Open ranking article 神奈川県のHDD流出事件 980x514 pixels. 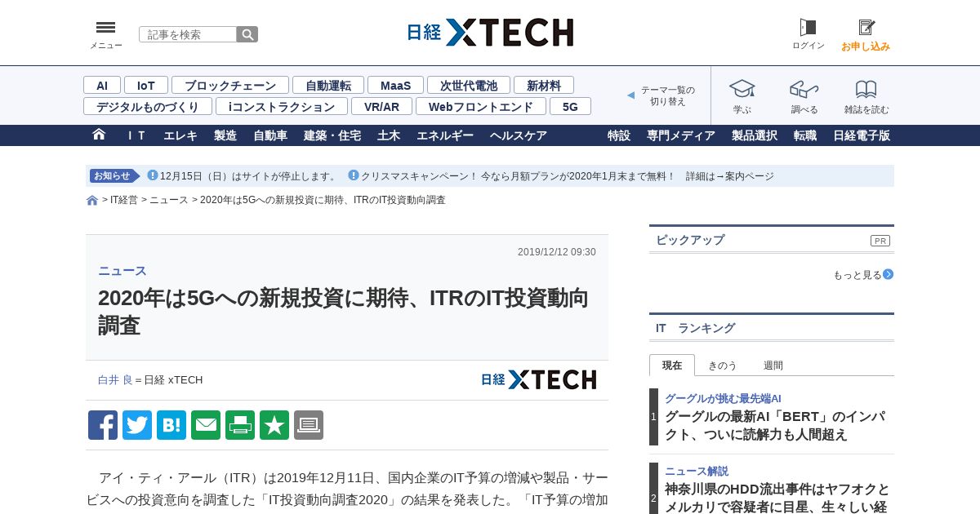point(777,498)
